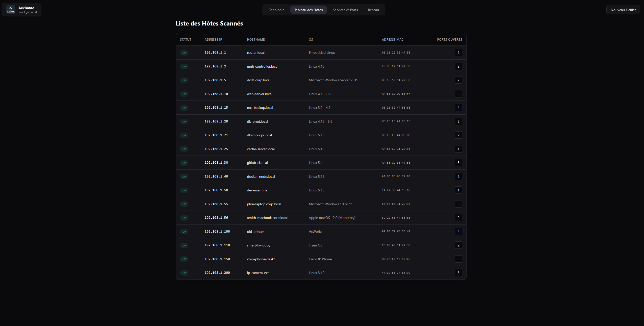Click hostname docker-node.local

click(x=261, y=177)
